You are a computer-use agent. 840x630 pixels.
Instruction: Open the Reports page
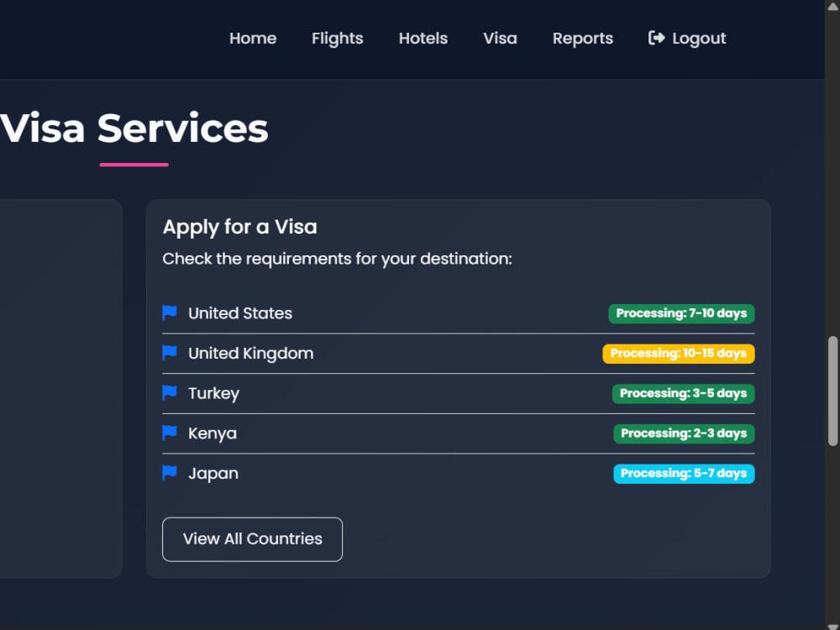(x=582, y=39)
